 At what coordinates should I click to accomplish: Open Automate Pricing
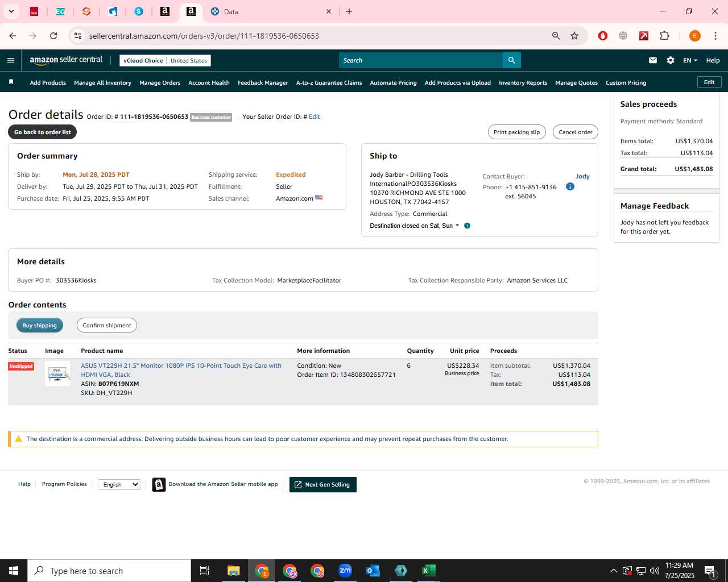point(393,82)
